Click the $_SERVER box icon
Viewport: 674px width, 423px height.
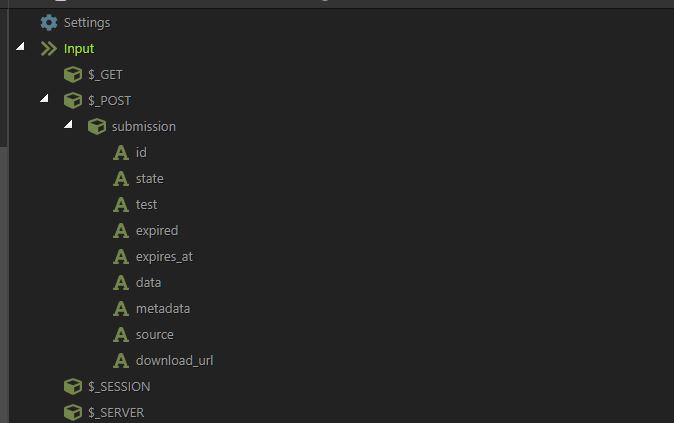pyautogui.click(x=72, y=412)
